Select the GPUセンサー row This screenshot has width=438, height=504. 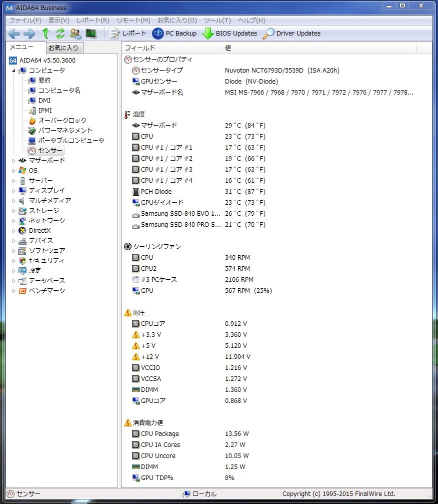click(276, 81)
